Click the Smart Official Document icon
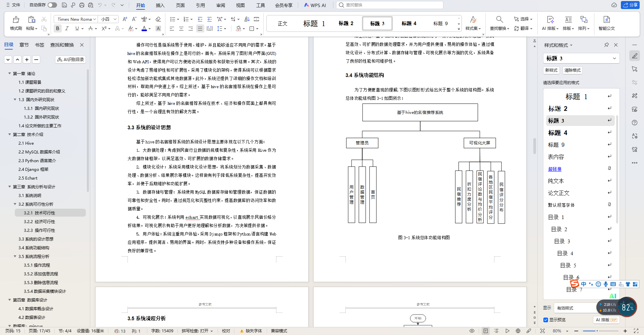Viewport: 644px width, 335px height. (x=606, y=19)
